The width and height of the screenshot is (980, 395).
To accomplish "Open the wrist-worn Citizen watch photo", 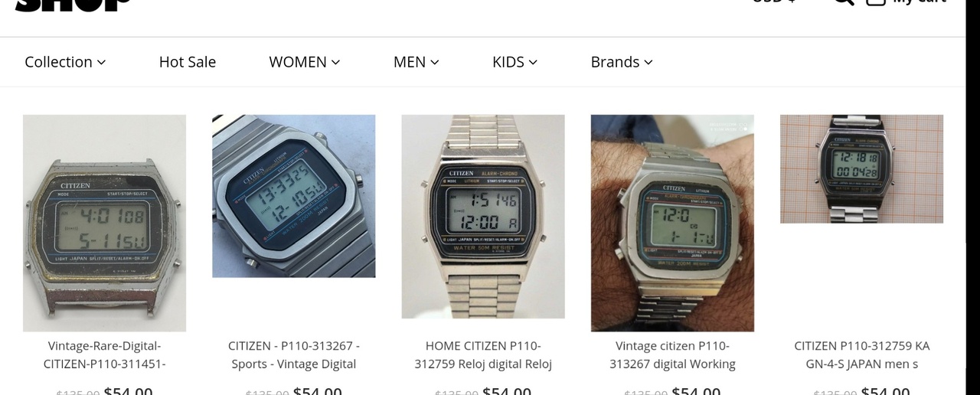I will point(672,223).
